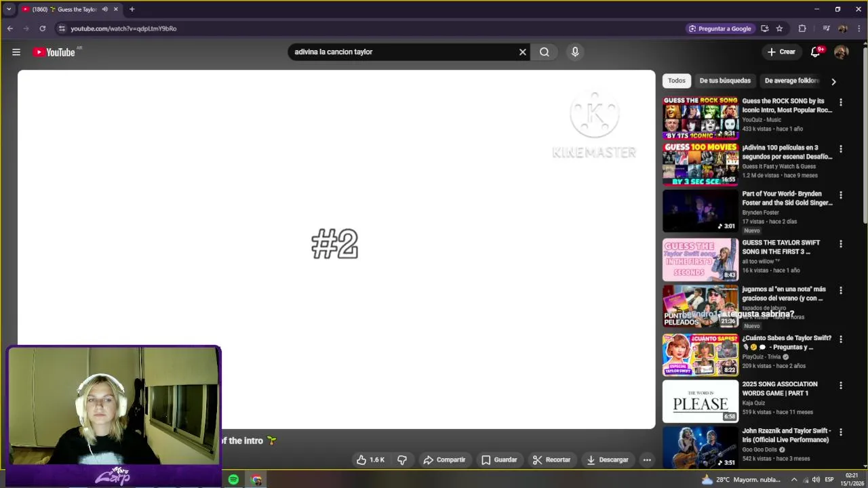868x488 pixels.
Task: Visit the 'all too willow' channel
Action: pos(761,261)
